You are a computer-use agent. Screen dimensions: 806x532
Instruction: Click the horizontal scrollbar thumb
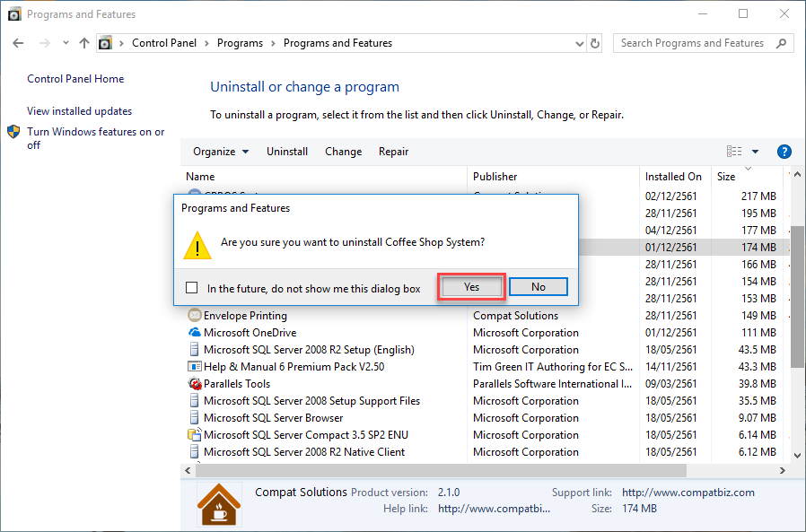click(x=441, y=470)
